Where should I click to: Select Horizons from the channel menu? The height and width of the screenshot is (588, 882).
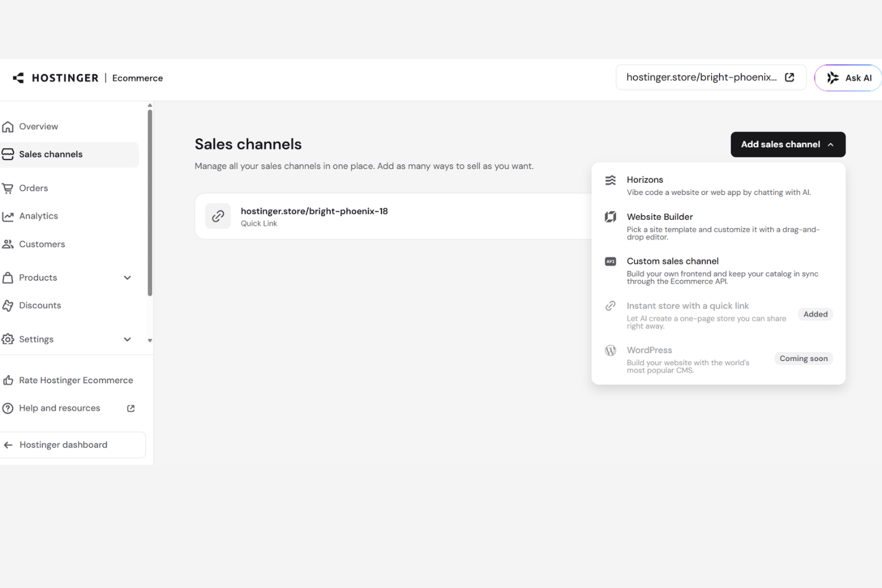pyautogui.click(x=718, y=185)
